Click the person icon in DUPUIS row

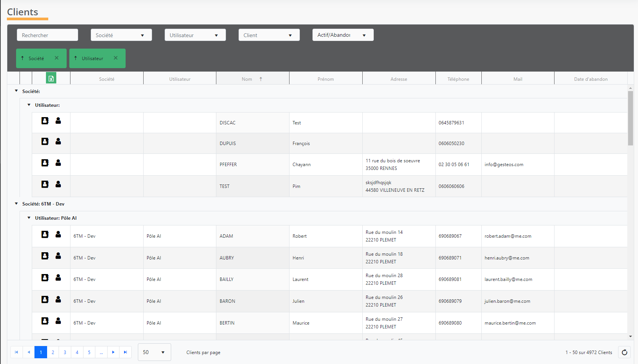click(x=58, y=142)
